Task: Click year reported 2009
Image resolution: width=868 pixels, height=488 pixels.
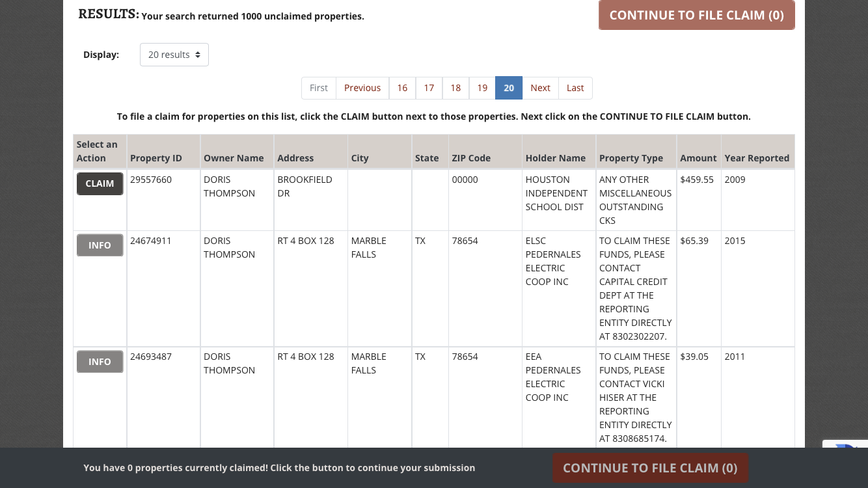Action: click(735, 180)
